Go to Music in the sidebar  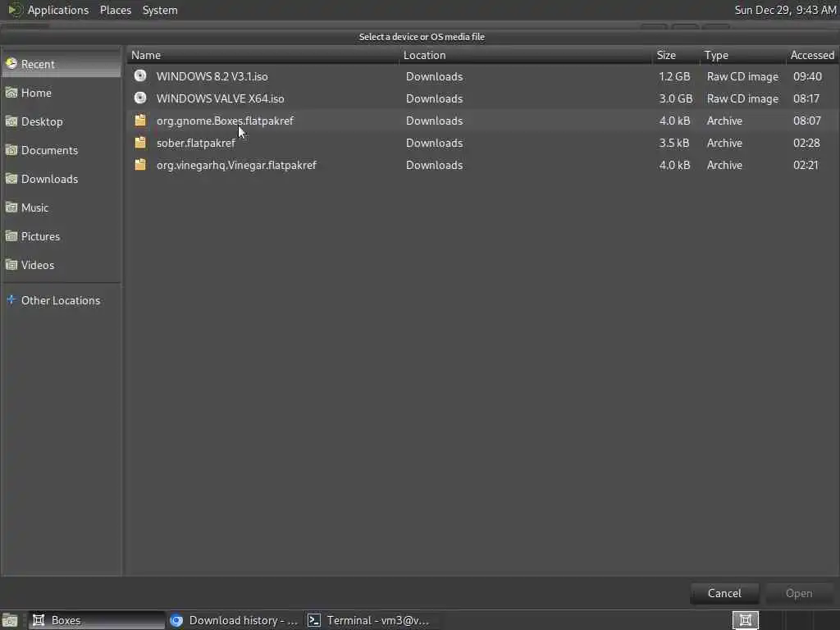coord(61,208)
